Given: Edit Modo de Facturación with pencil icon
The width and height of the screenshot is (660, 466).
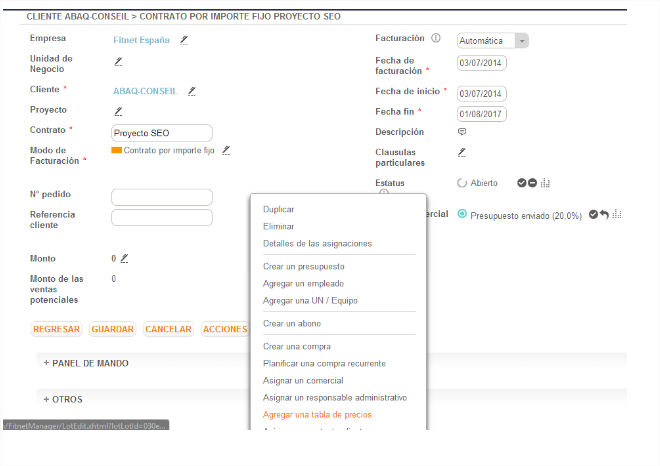Looking at the screenshot, I should point(226,150).
